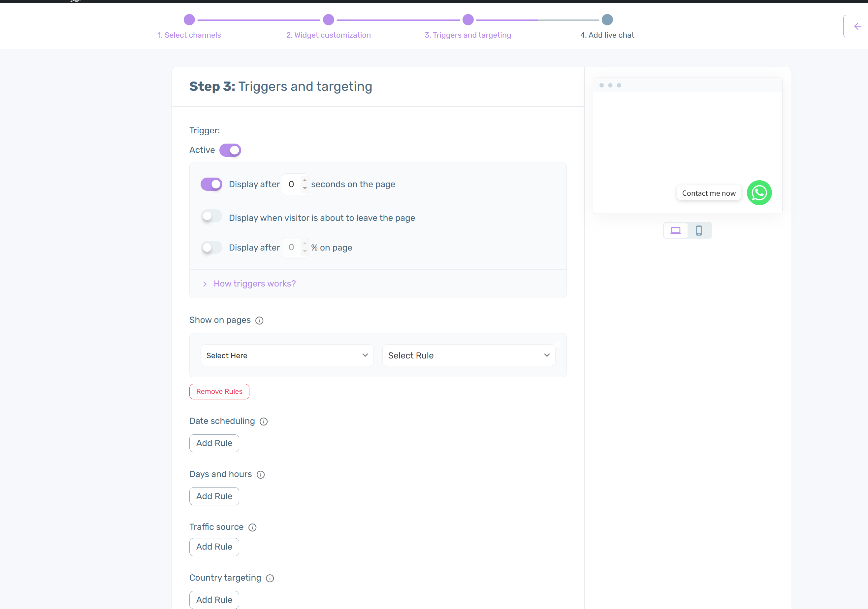Open the Select Here dropdown
Image resolution: width=868 pixels, height=609 pixels.
287,355
